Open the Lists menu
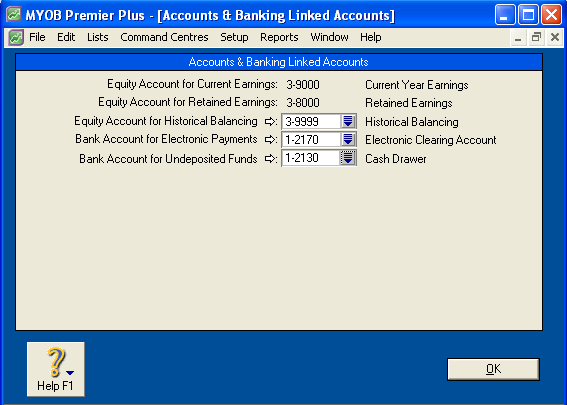The height and width of the screenshot is (405, 567). click(98, 37)
